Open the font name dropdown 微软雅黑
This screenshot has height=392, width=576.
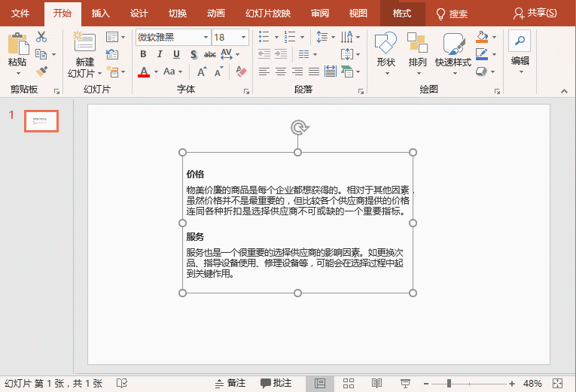click(x=173, y=37)
